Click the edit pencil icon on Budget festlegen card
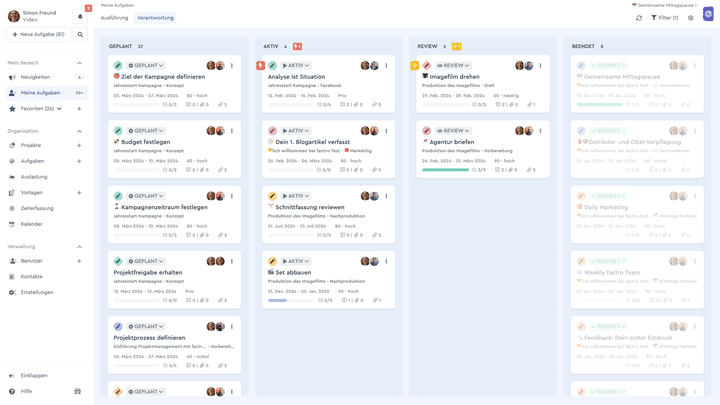The width and height of the screenshot is (720, 405). pyautogui.click(x=118, y=131)
